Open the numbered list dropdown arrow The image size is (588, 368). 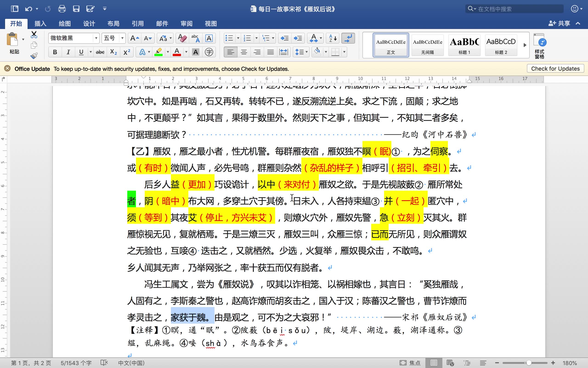coord(256,38)
